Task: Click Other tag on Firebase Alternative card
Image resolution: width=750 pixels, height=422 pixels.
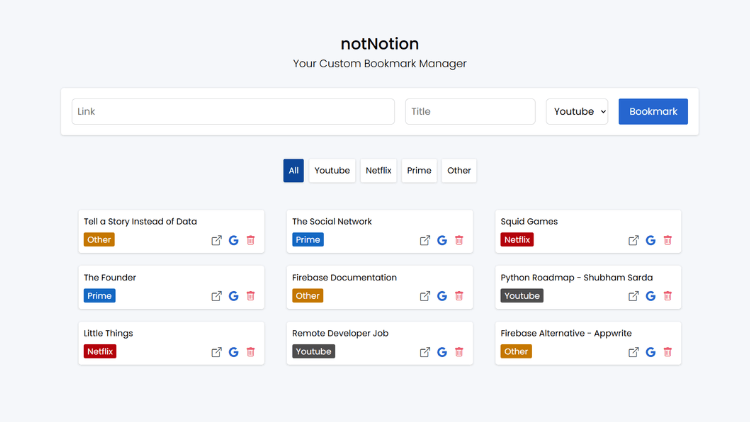Action: [516, 351]
